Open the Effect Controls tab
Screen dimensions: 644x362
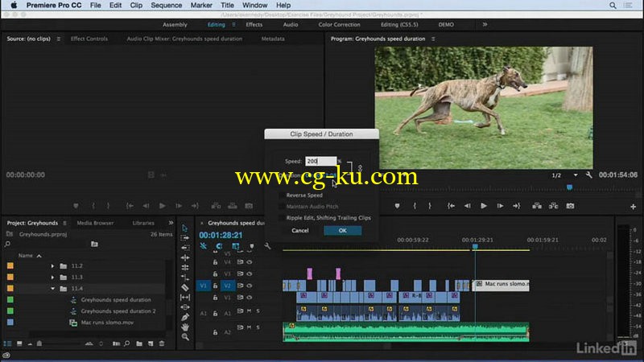point(89,39)
